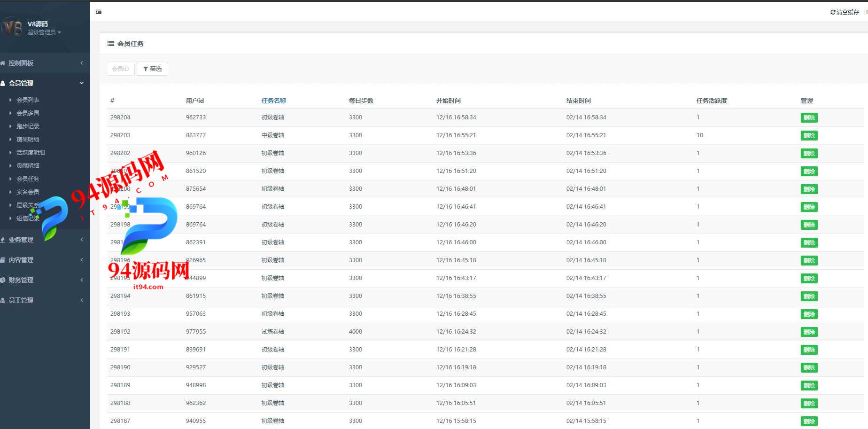Click the 4000 daily steps cell
This screenshot has height=429, width=868.
[356, 332]
